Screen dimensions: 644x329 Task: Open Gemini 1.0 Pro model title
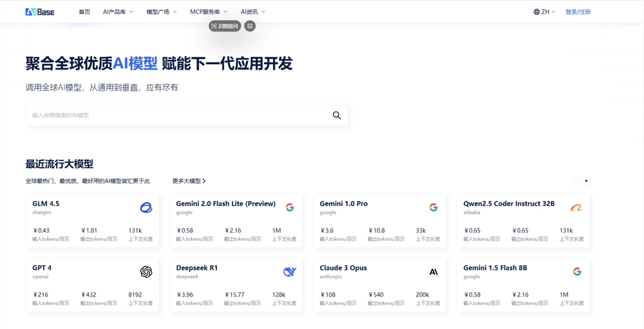(344, 203)
